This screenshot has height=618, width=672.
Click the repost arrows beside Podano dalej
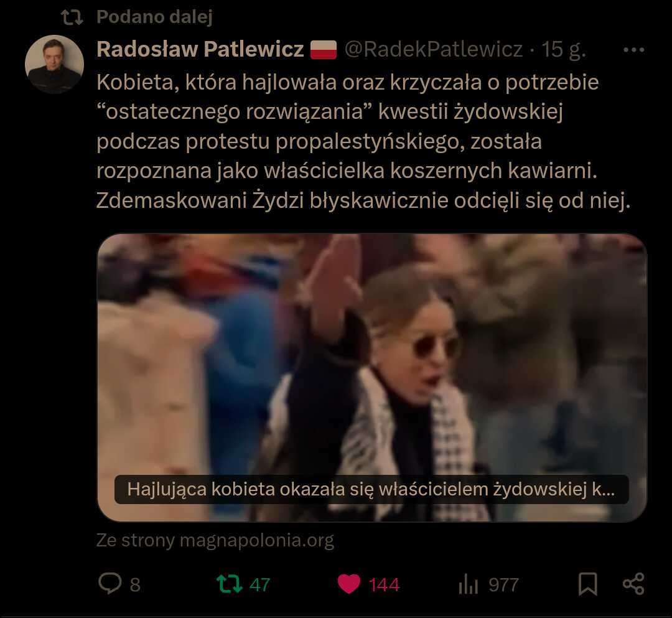point(72,17)
